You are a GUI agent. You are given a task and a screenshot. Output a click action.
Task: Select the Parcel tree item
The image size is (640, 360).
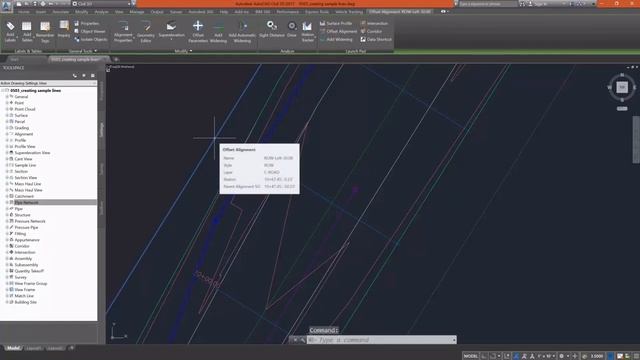20,121
